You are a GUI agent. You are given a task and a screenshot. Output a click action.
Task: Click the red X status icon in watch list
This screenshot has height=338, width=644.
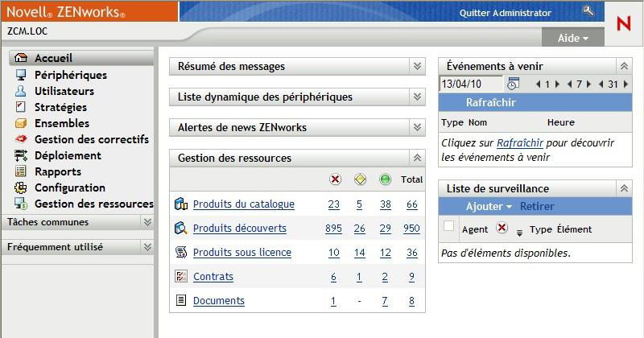click(502, 229)
